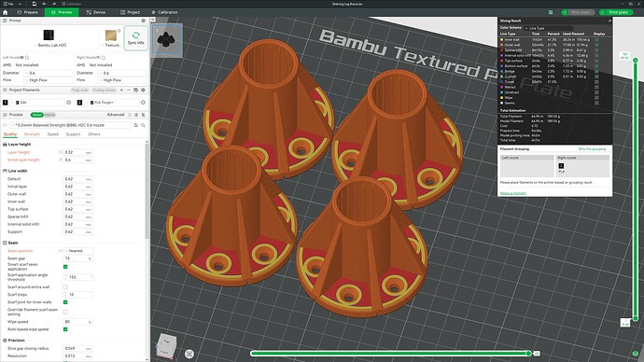The image size is (644, 362).
Task: Open printer settings gear icon
Action: [144, 21]
